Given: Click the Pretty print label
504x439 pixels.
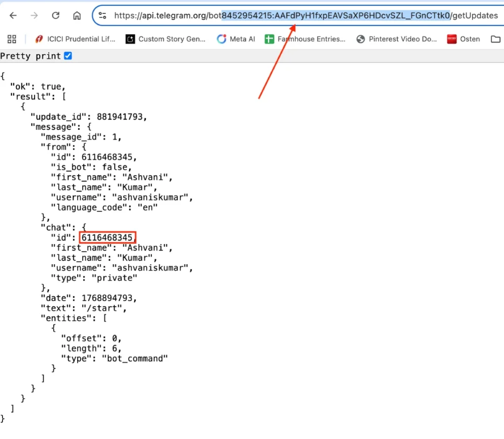Looking at the screenshot, I should (x=31, y=56).
